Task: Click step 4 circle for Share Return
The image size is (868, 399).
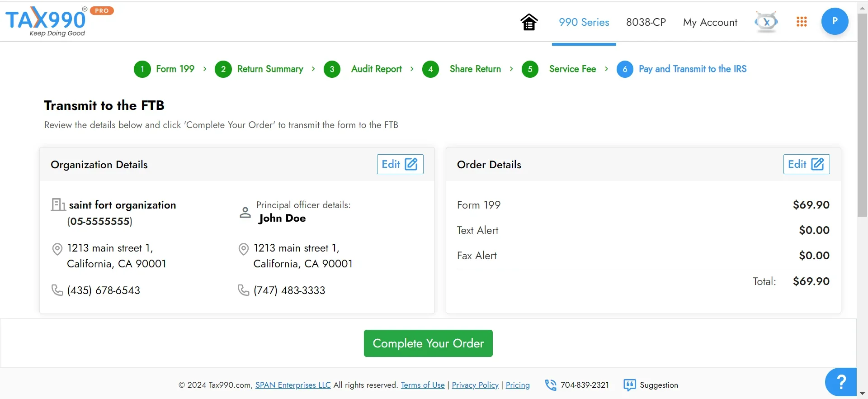Action: pos(431,69)
